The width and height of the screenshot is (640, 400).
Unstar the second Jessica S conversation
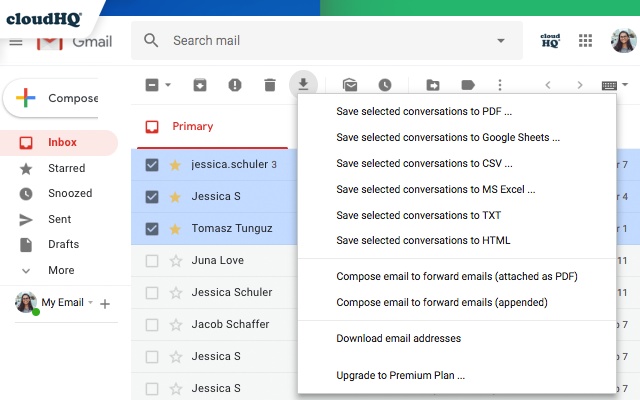click(175, 197)
